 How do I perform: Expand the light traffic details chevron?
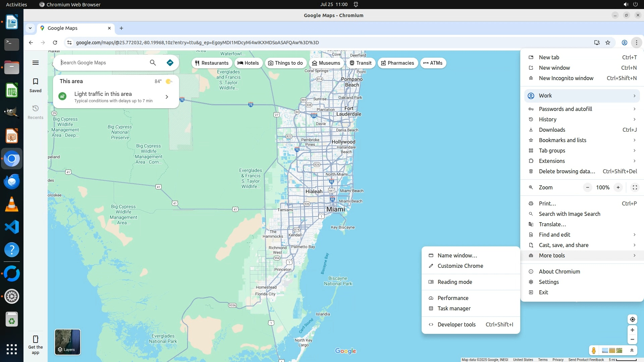coord(167,97)
